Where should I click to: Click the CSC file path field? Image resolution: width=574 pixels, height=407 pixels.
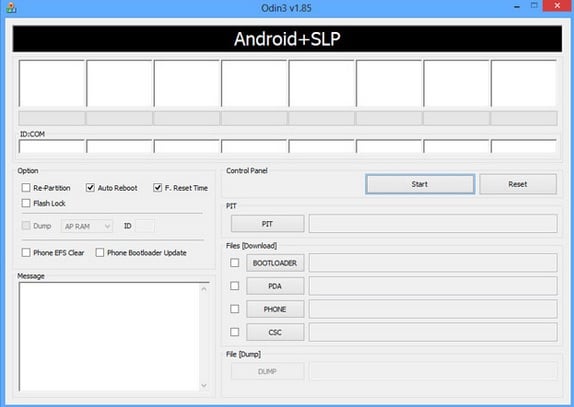pyautogui.click(x=433, y=332)
